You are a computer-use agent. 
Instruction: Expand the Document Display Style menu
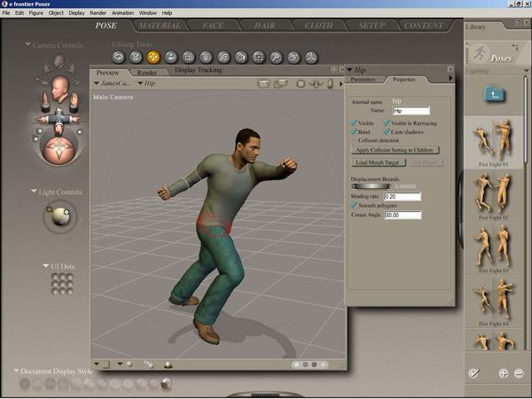[x=17, y=371]
